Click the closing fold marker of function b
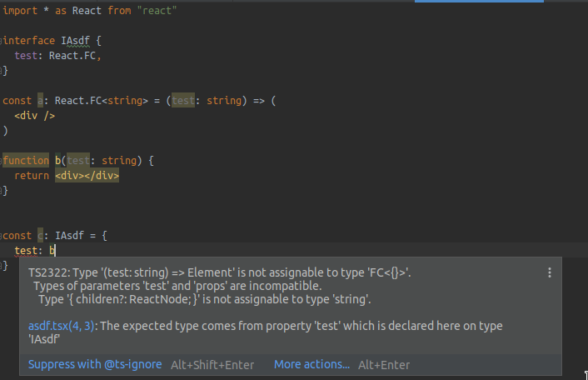This screenshot has width=588, height=380. coord(2,191)
